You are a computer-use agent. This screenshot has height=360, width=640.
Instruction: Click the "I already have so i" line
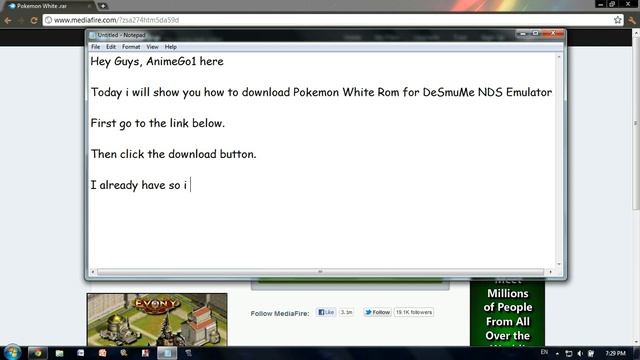(139, 185)
